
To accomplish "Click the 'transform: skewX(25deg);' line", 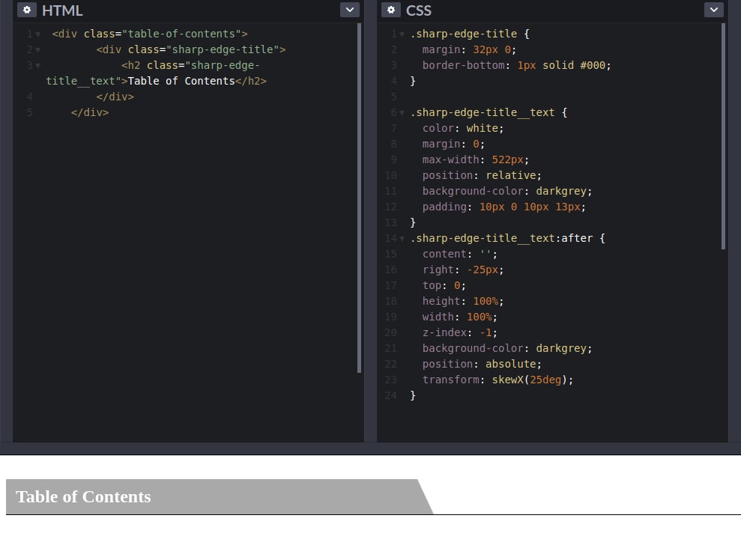I will point(497,380).
